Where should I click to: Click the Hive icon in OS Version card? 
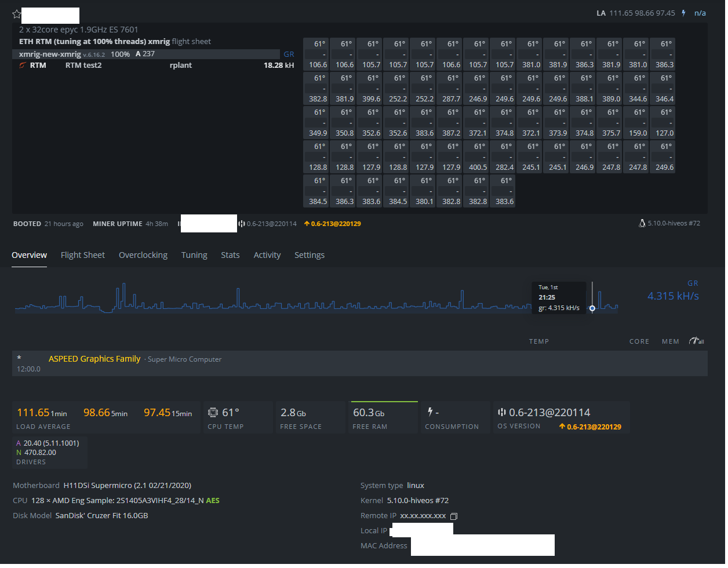tap(502, 412)
